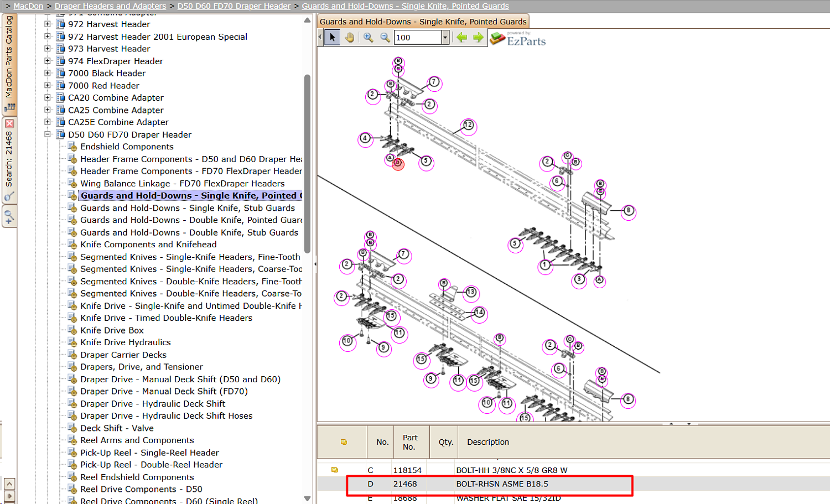The image size is (830, 504).
Task: Expand 972 Harvest Header 2001 European Special
Action: pos(48,37)
